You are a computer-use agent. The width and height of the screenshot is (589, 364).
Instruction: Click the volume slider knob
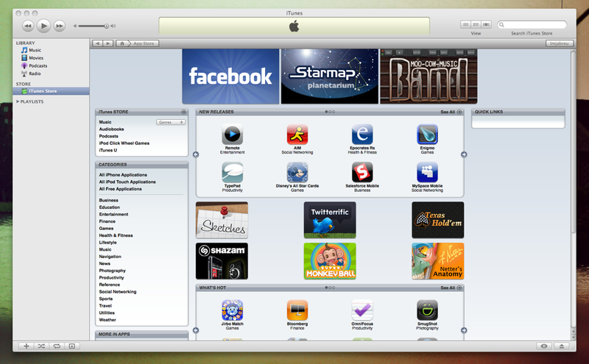click(107, 26)
